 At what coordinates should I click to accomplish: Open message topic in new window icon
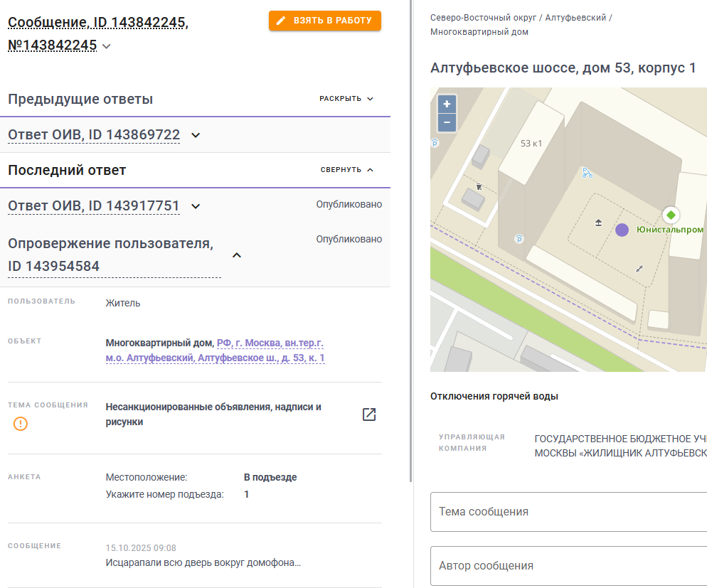pos(369,414)
